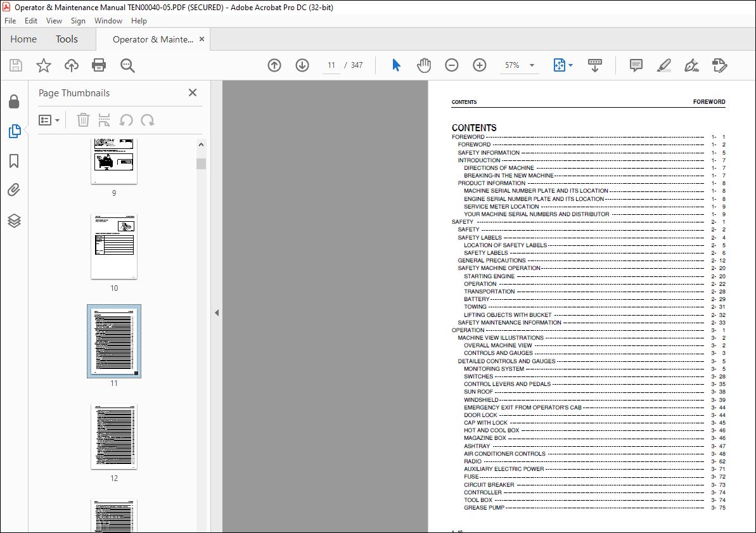
Task: Select the Operator & Mainte... document tab
Action: [x=153, y=39]
